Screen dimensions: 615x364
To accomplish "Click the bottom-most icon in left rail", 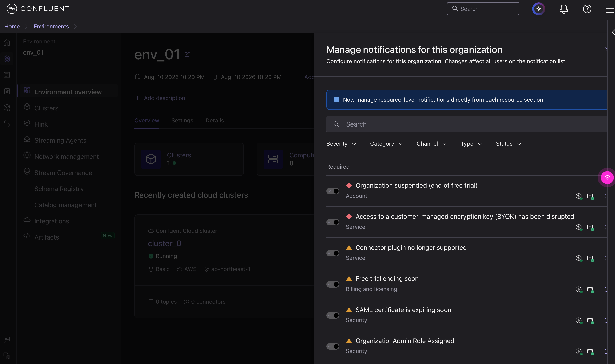I will point(7,356).
